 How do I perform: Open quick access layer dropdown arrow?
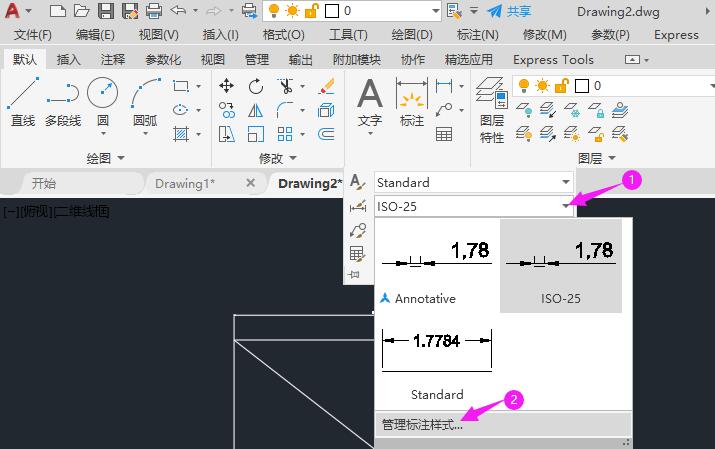pyautogui.click(x=435, y=11)
